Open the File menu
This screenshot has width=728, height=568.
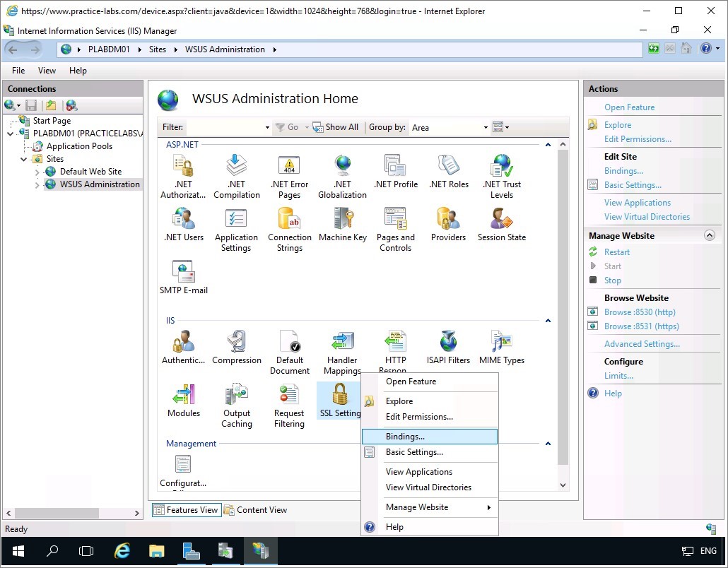[x=18, y=71]
